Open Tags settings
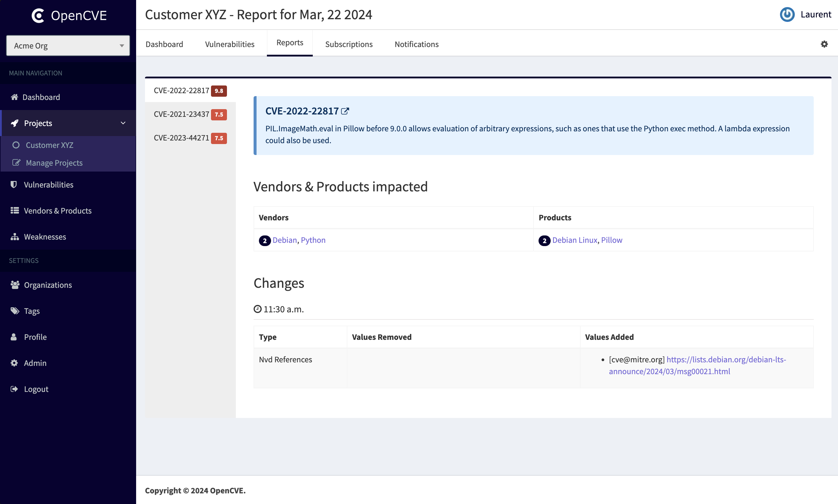Screen dimensions: 838x504 (x=32, y=311)
